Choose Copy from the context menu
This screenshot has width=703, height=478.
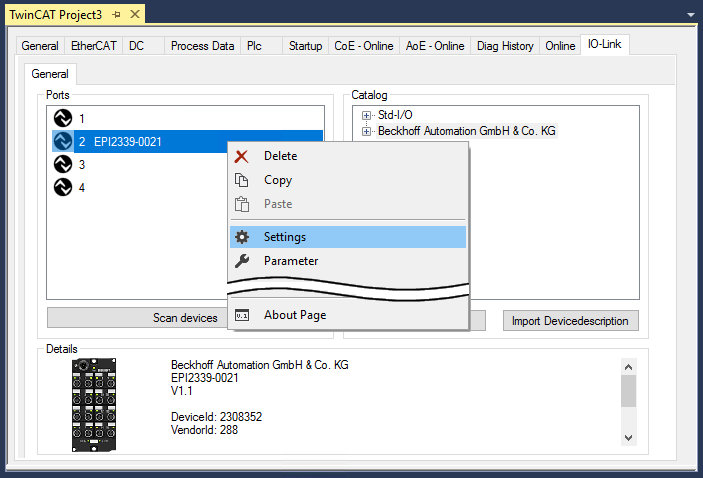(x=348, y=180)
